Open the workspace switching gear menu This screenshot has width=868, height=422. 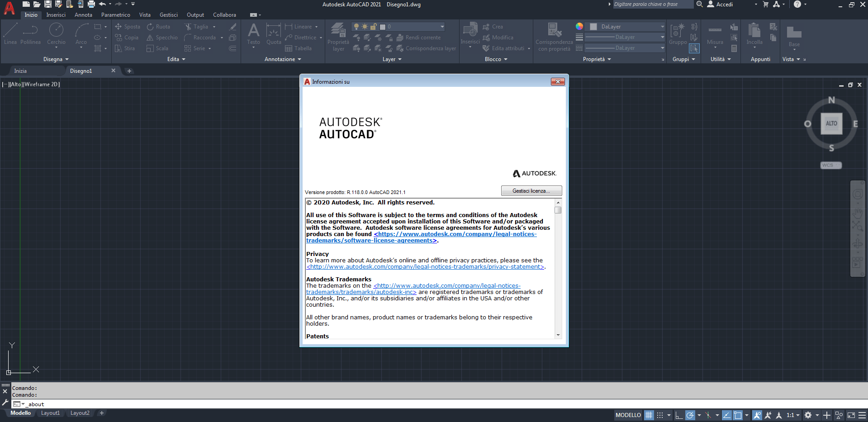(x=808, y=415)
